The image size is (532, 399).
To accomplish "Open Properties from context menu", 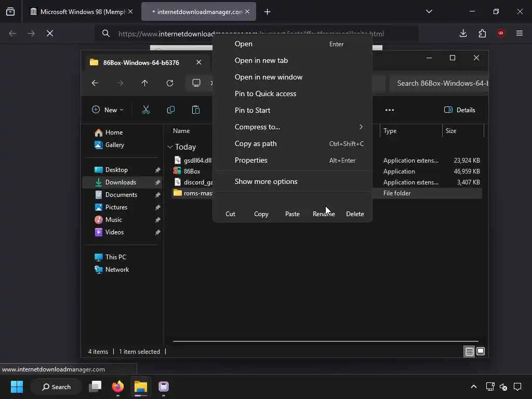I will [x=292, y=160].
